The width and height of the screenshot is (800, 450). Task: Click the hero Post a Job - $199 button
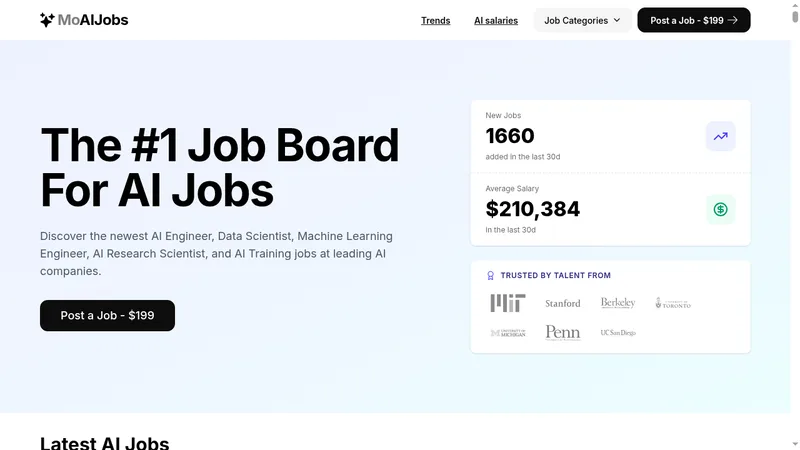107,315
